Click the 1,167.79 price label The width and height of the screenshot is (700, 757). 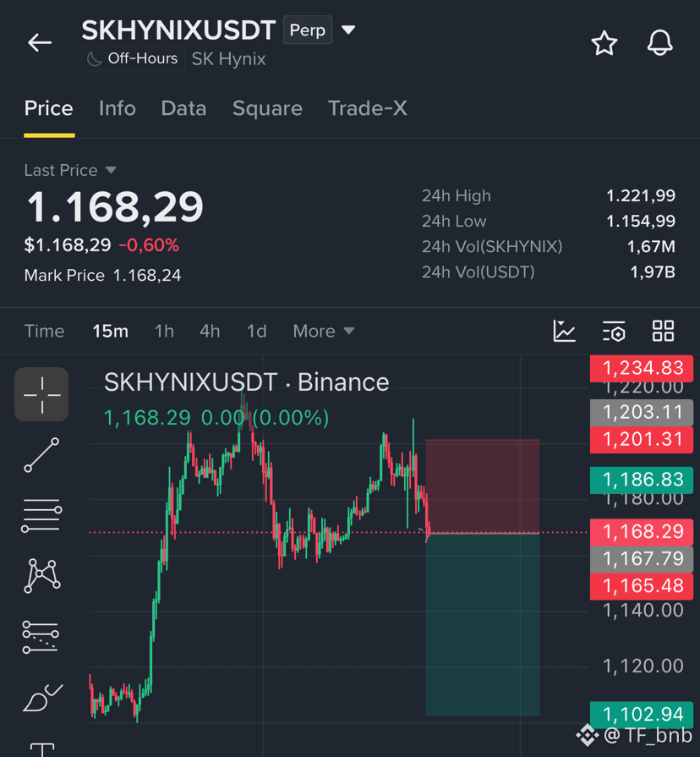pos(642,558)
